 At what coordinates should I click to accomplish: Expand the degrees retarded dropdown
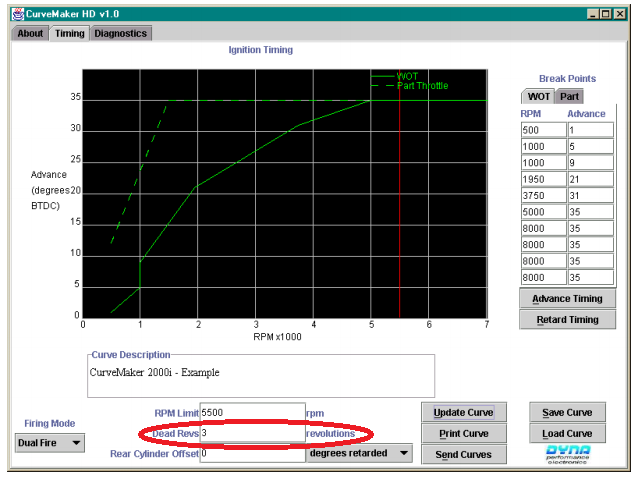(x=359, y=453)
